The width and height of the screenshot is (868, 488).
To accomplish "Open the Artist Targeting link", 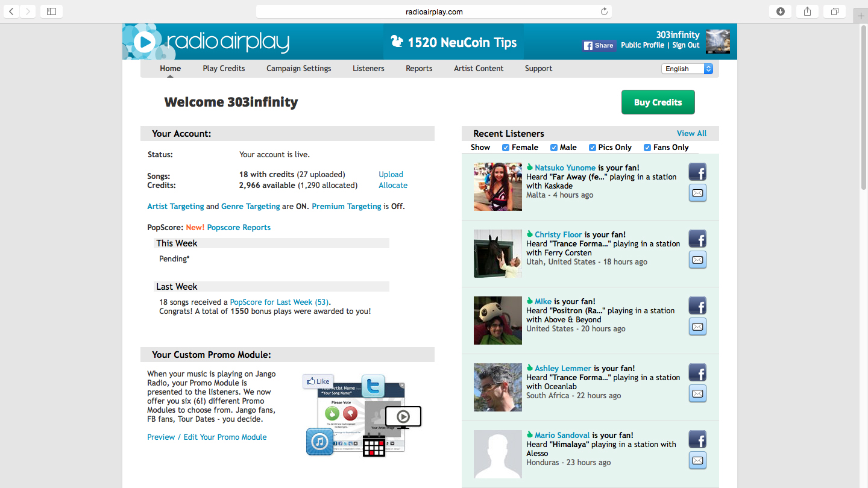I will pos(175,206).
